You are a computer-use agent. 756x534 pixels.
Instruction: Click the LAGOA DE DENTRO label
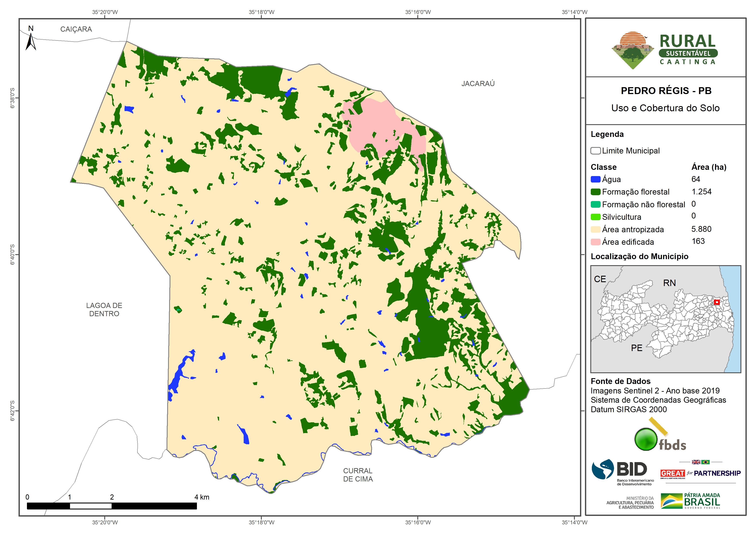pyautogui.click(x=104, y=309)
